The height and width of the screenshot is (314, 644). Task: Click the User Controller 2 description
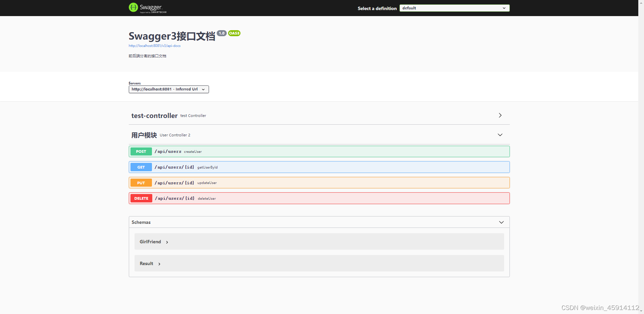175,135
